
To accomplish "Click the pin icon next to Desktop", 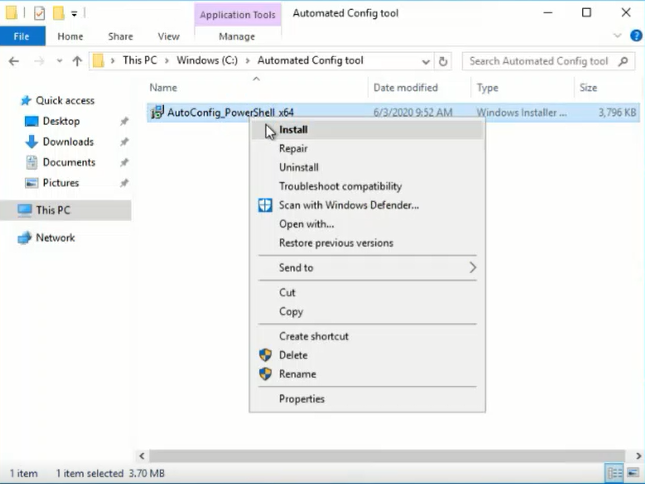I will tap(124, 121).
